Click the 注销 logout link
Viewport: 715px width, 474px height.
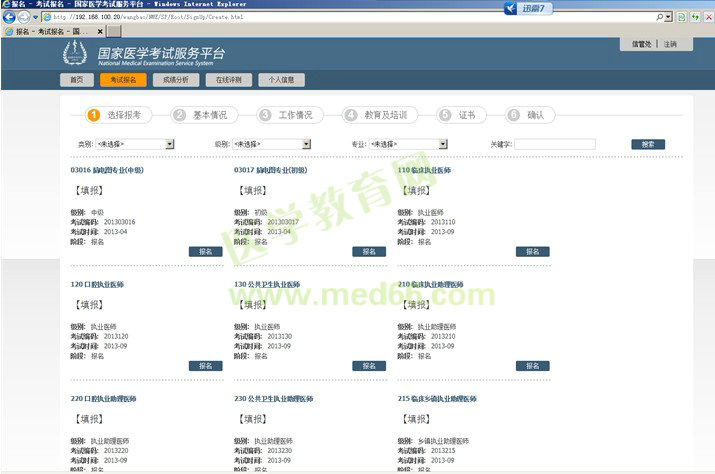670,44
